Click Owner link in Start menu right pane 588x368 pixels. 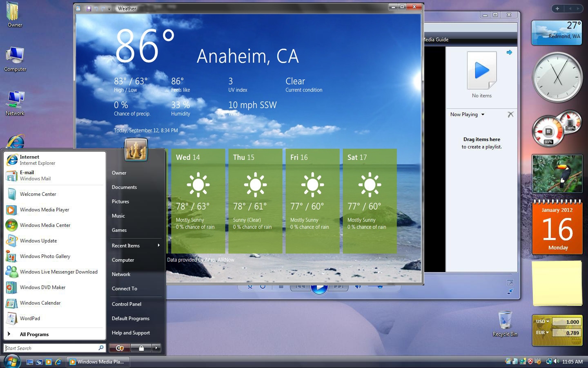coord(119,173)
